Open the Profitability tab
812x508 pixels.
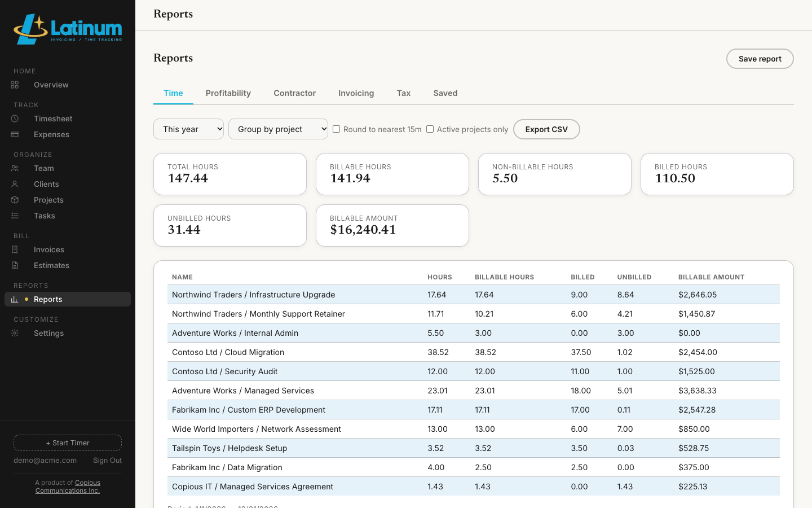coord(228,93)
